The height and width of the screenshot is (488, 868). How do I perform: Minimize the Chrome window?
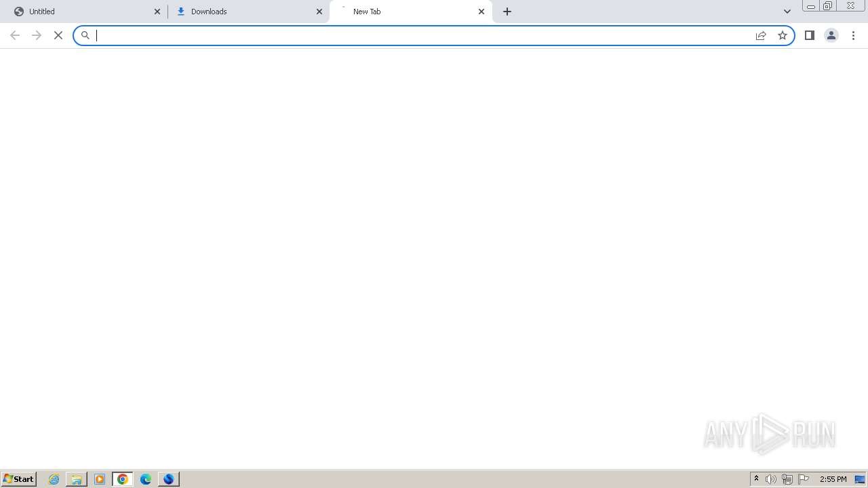pyautogui.click(x=811, y=6)
